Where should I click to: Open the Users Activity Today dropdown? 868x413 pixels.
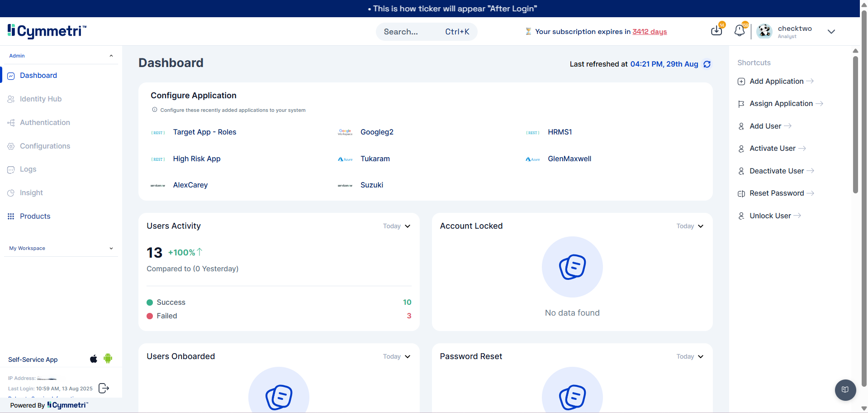397,226
